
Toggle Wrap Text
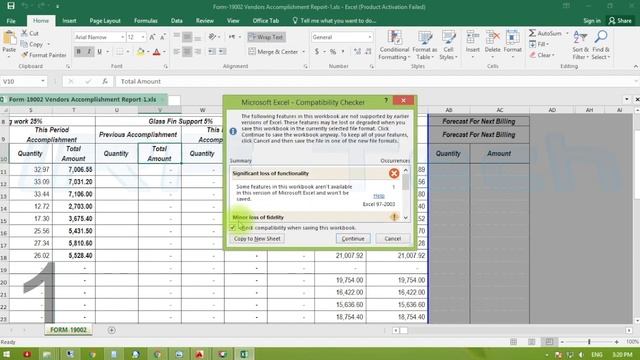[x=266, y=37]
